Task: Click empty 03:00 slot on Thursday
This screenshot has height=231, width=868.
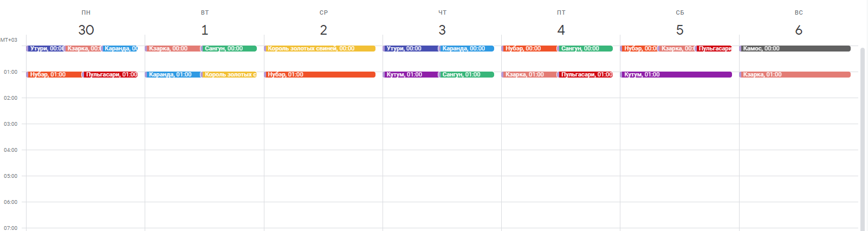Action: [442, 137]
